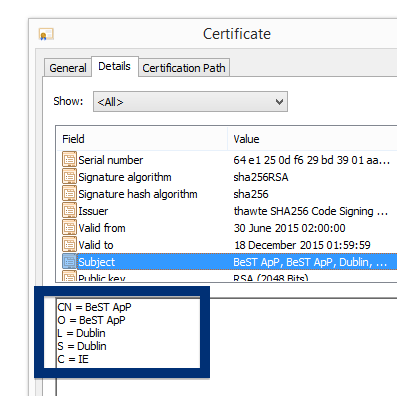This screenshot has height=396, width=397.
Task: Select the partially visible Public key row
Action: [227, 277]
